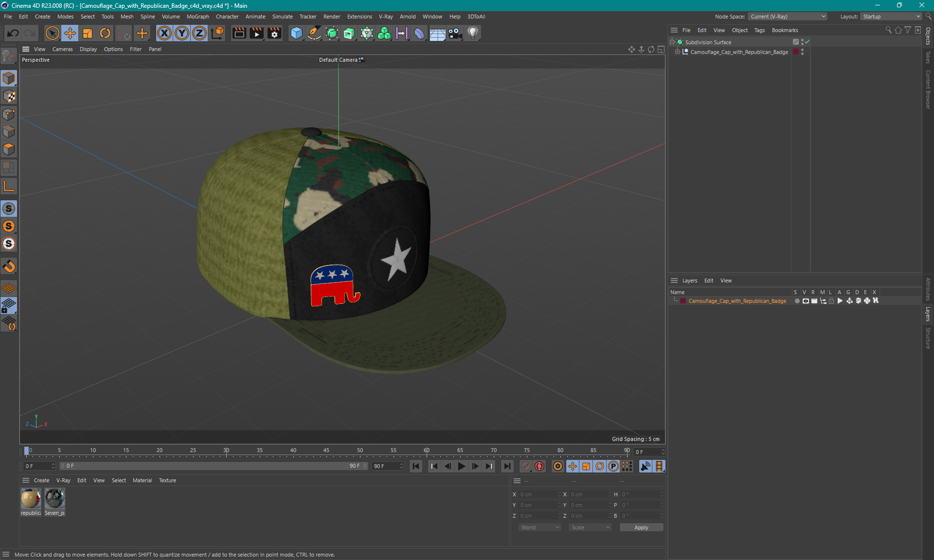Toggle layer solo dot
This screenshot has height=560, width=934.
click(797, 301)
